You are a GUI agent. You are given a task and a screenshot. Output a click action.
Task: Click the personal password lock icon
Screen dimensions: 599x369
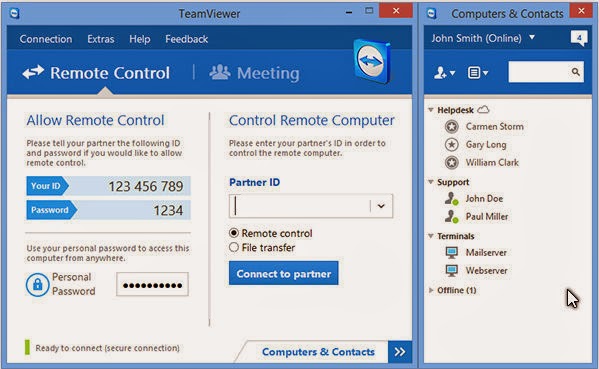tap(37, 285)
